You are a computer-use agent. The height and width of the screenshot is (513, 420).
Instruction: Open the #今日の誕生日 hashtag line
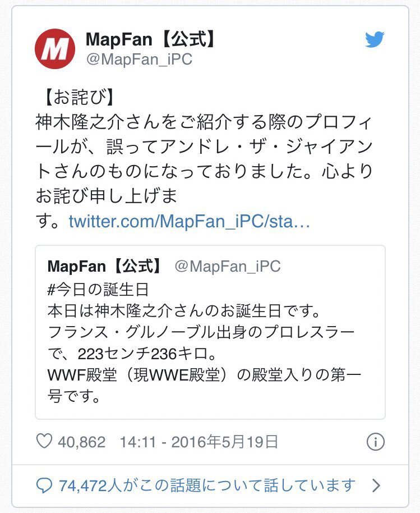(98, 290)
